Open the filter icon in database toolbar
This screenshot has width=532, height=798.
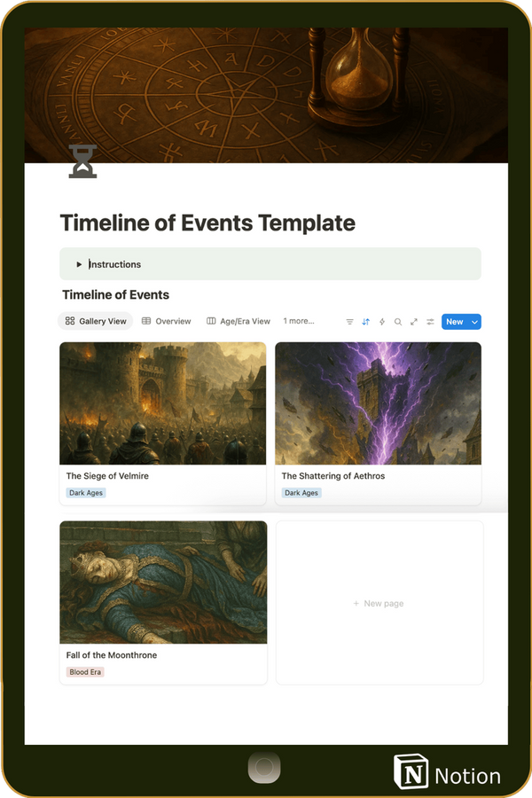(349, 322)
